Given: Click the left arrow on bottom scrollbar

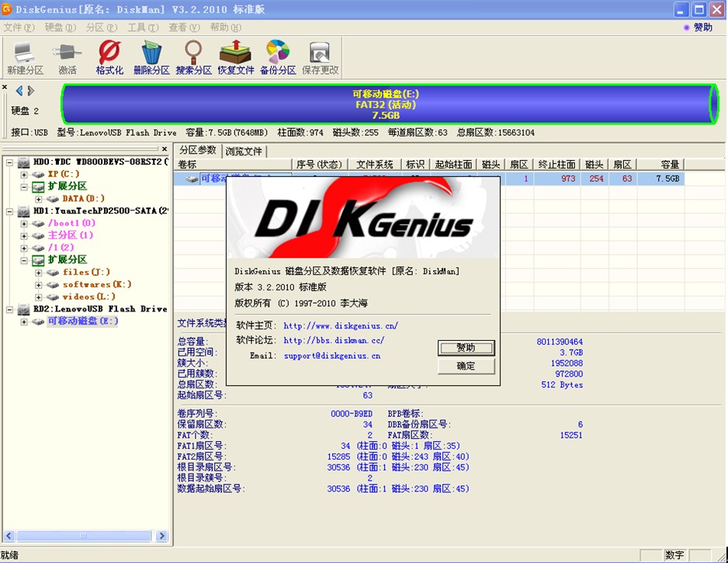Looking at the screenshot, I should click(10, 536).
